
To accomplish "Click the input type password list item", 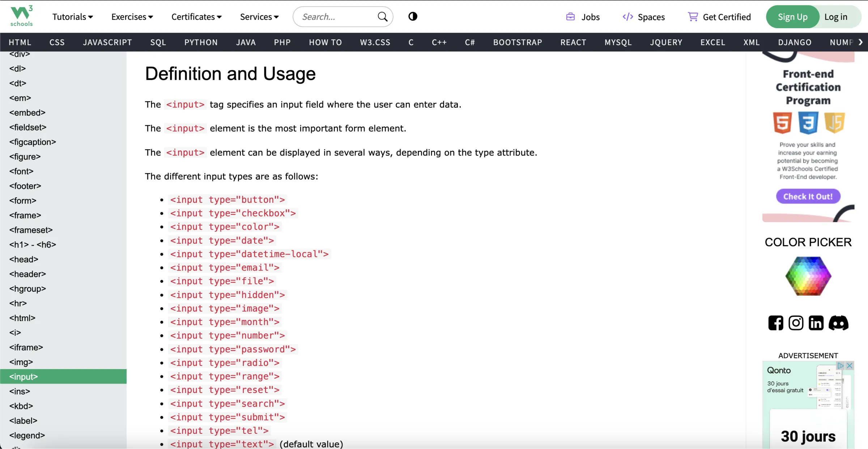I will pos(233,349).
